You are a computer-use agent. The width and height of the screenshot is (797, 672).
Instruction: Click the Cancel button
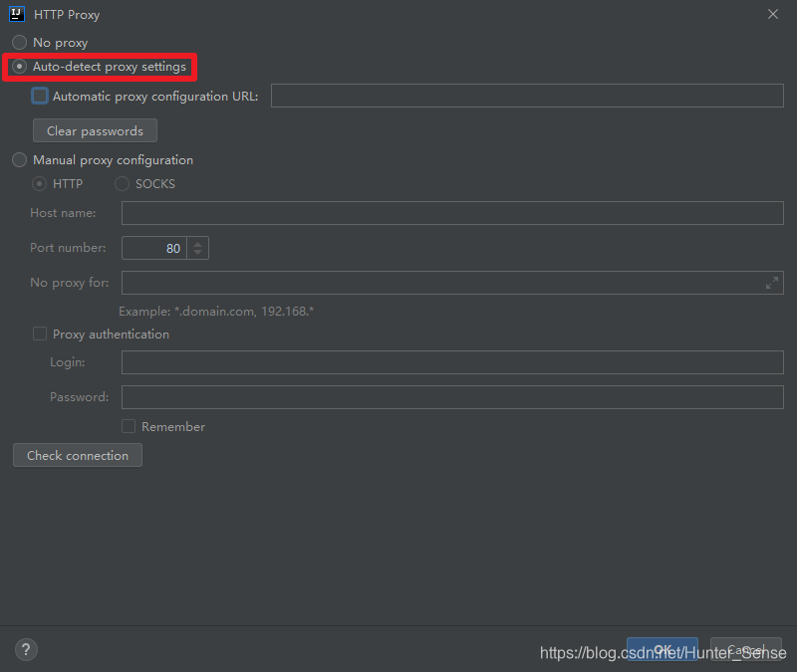tap(745, 649)
